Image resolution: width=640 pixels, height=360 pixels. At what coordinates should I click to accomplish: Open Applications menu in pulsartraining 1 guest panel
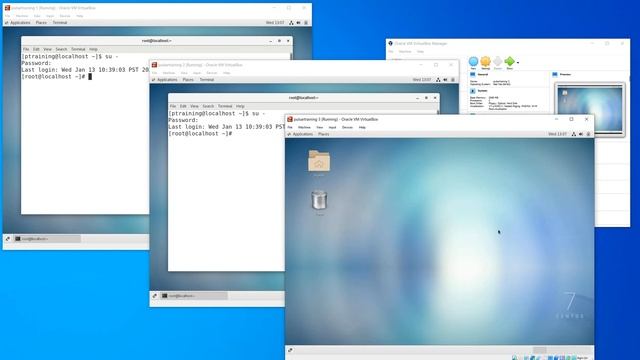click(18, 22)
